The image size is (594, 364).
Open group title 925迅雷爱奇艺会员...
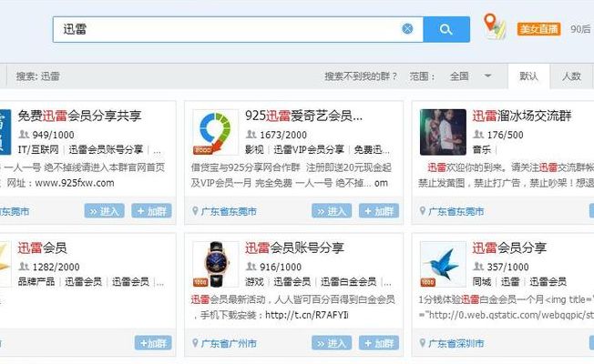303,116
